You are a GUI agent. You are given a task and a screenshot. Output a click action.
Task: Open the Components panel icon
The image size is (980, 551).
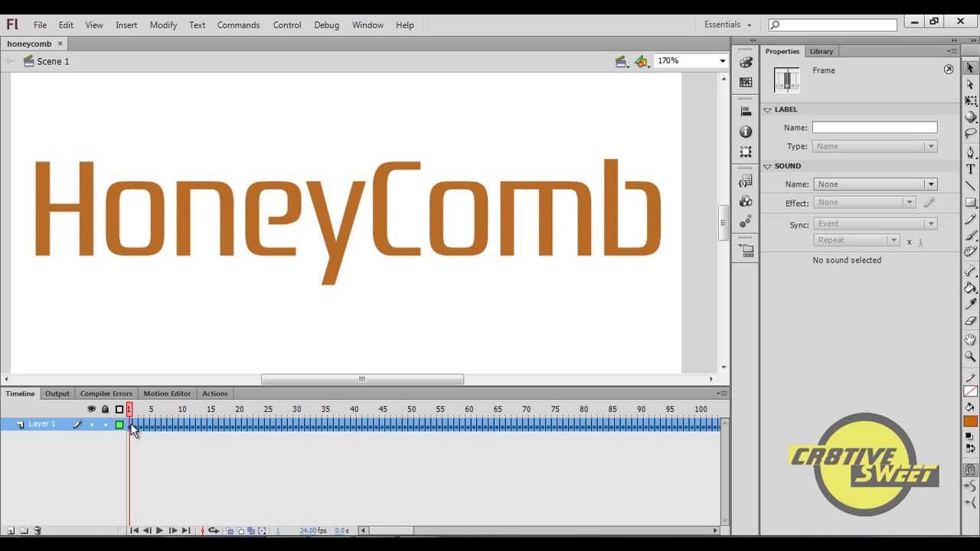(746, 201)
